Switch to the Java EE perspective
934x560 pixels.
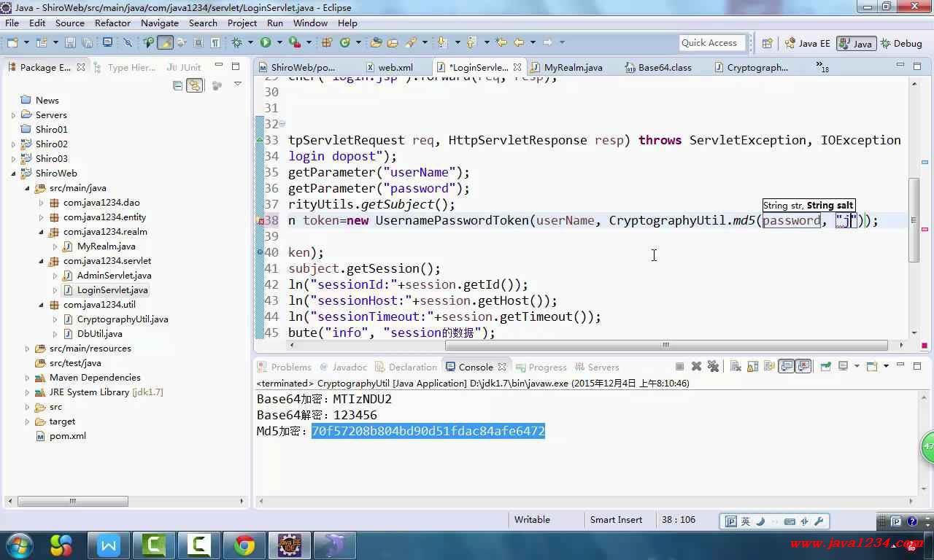tap(807, 43)
